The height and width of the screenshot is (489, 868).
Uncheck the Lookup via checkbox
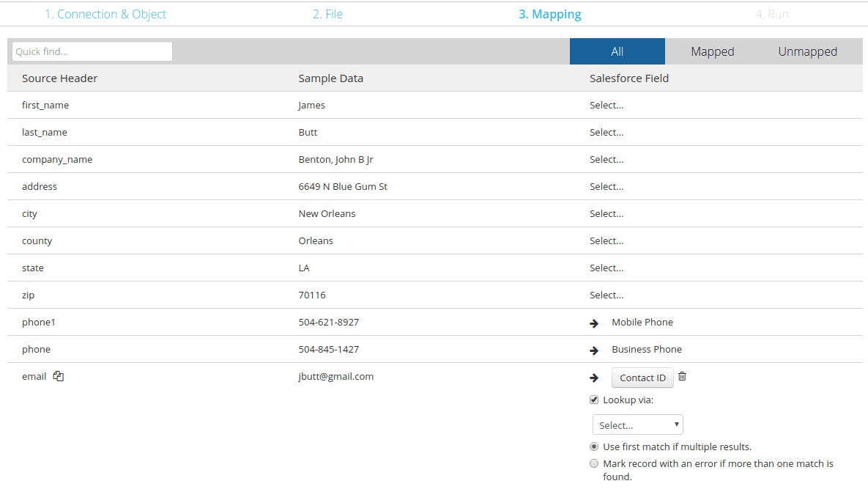click(x=594, y=400)
